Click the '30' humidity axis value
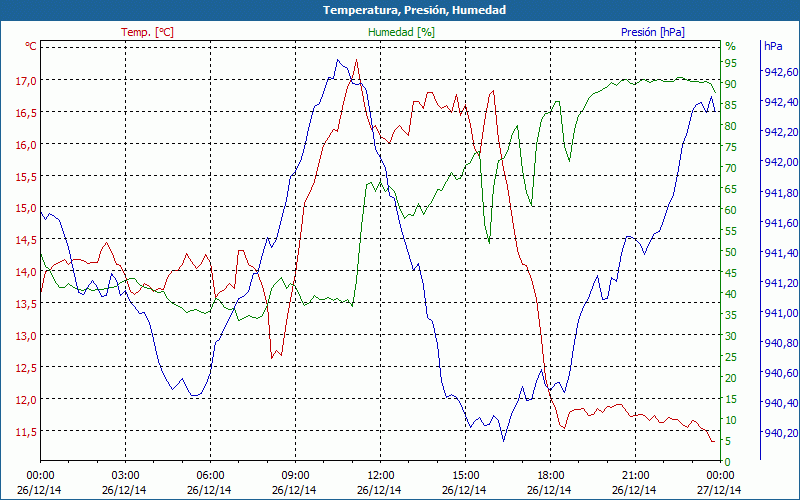This screenshot has height=500, width=800. pos(731,336)
